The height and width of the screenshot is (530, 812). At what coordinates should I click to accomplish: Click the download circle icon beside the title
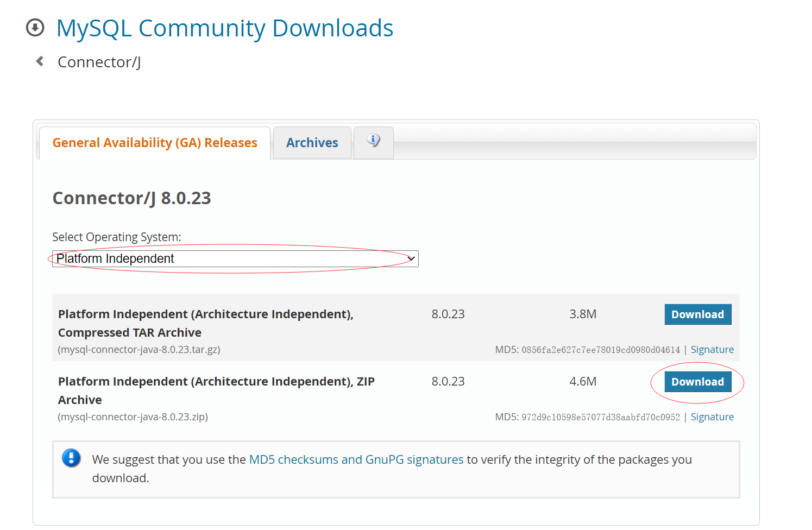(x=35, y=28)
